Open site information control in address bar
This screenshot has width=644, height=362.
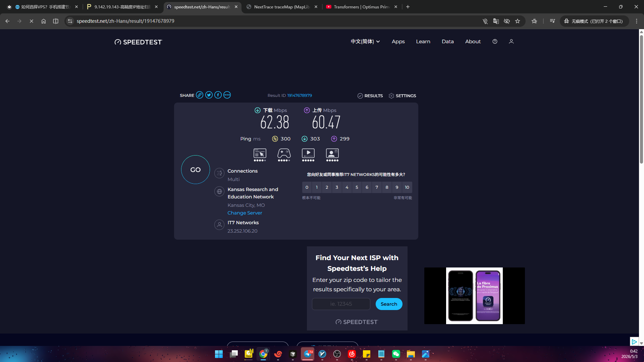(70, 21)
